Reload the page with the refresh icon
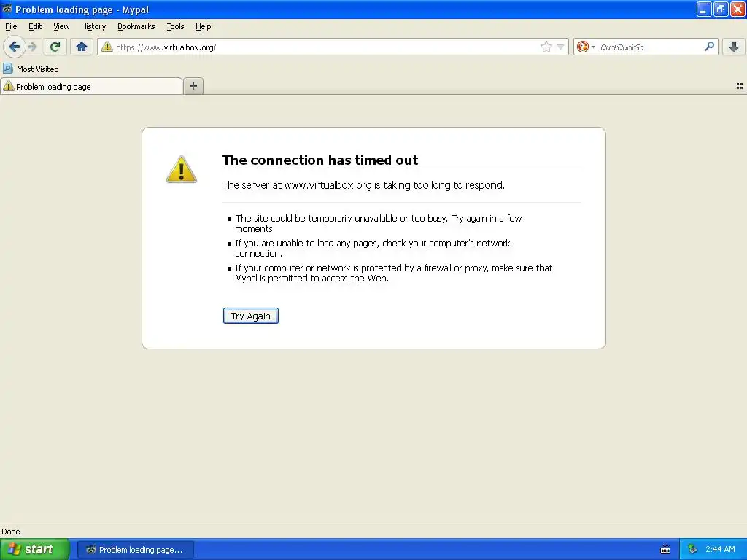The height and width of the screenshot is (560, 747). 55,47
